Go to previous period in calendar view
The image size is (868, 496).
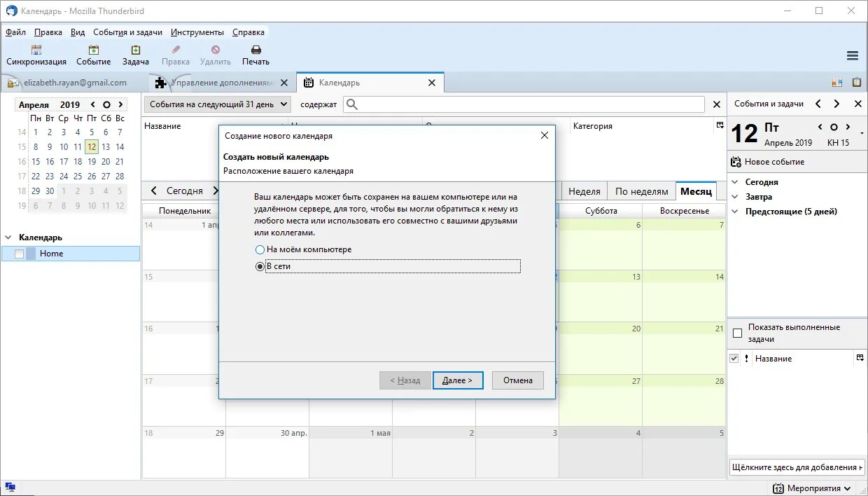[x=154, y=191]
